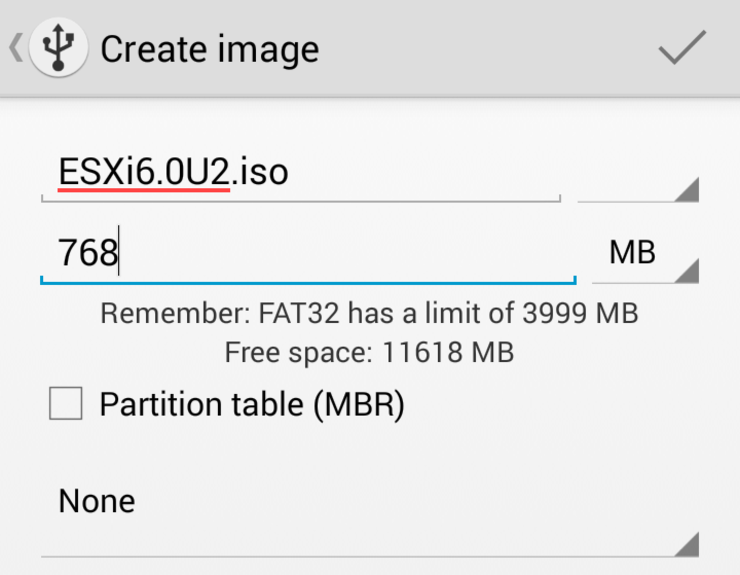Expand the None filesystem dropdown

(x=370, y=514)
